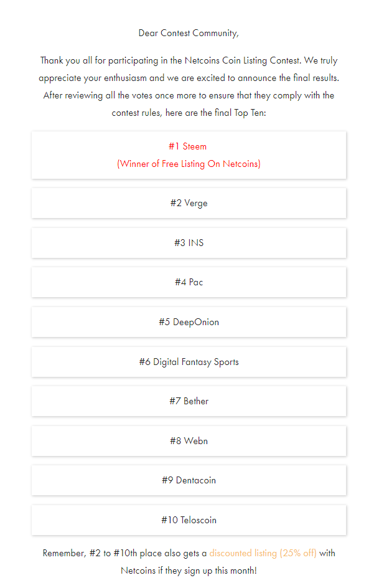Screen dimensions: 379x588
Task: Open the #7 Bether card
Action: pyautogui.click(x=189, y=401)
